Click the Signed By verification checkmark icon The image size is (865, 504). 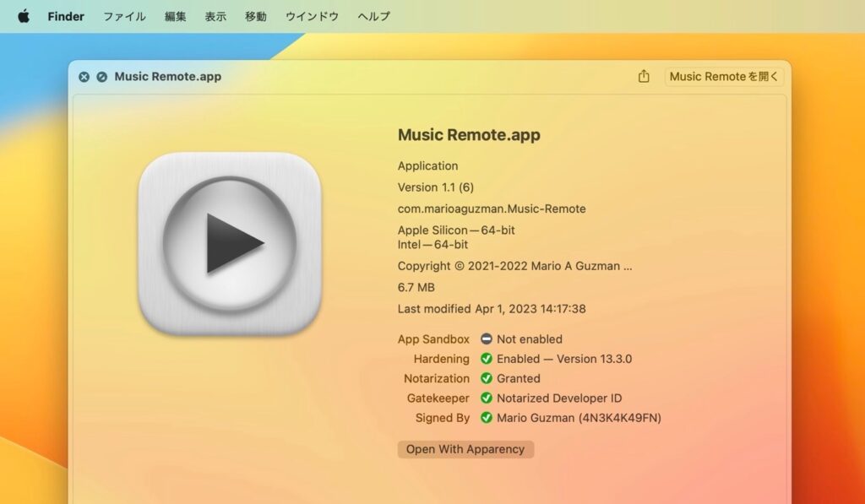[485, 417]
